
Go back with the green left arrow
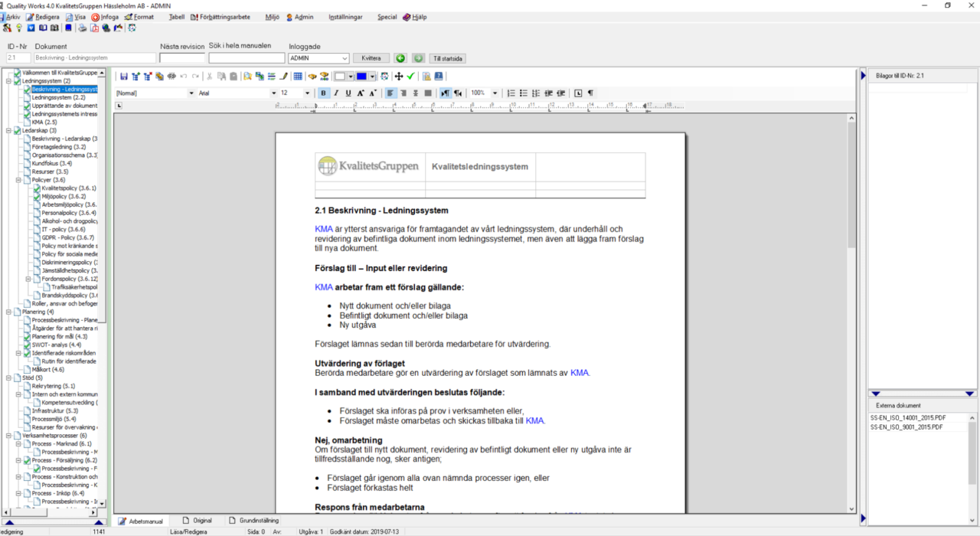point(400,58)
